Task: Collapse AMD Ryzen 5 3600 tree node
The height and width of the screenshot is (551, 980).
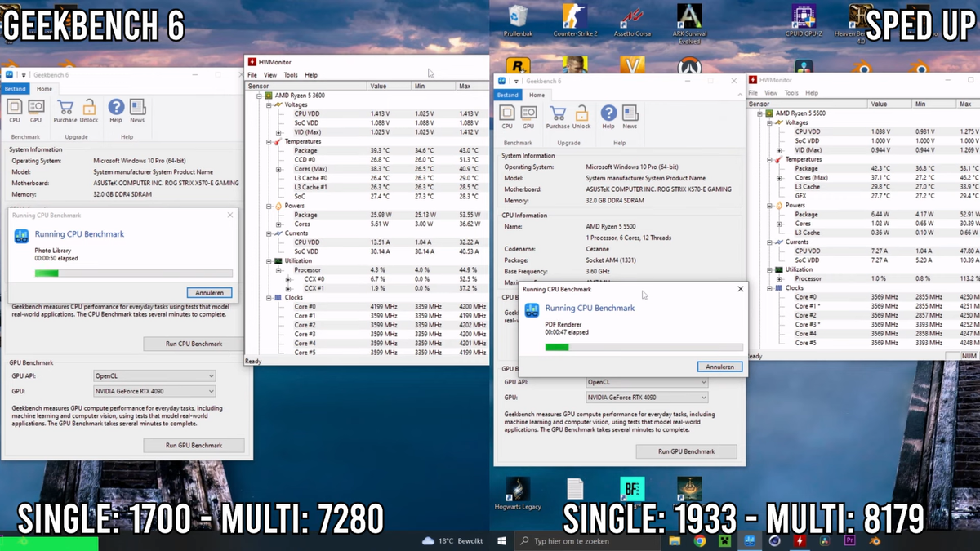Action: point(259,96)
